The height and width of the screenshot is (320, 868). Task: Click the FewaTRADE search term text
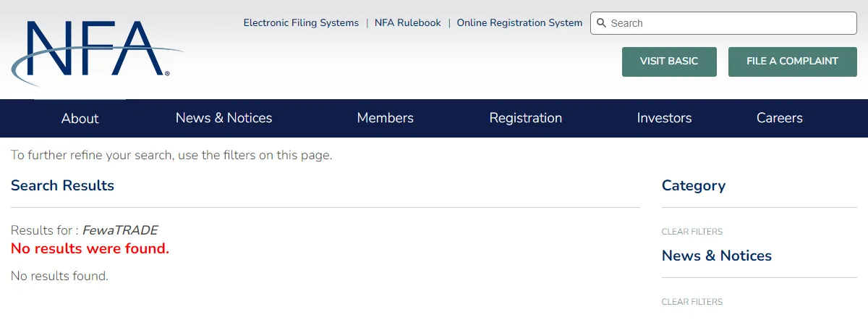[120, 230]
